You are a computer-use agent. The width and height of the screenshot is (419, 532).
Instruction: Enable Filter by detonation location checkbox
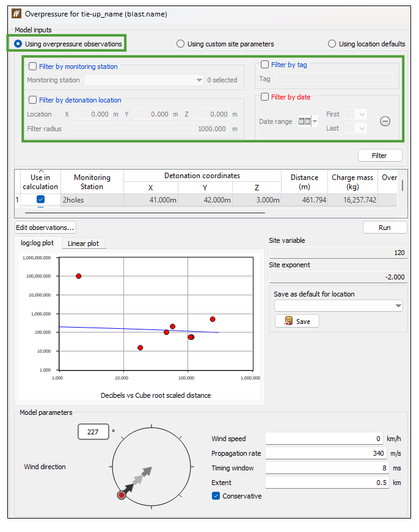click(32, 100)
